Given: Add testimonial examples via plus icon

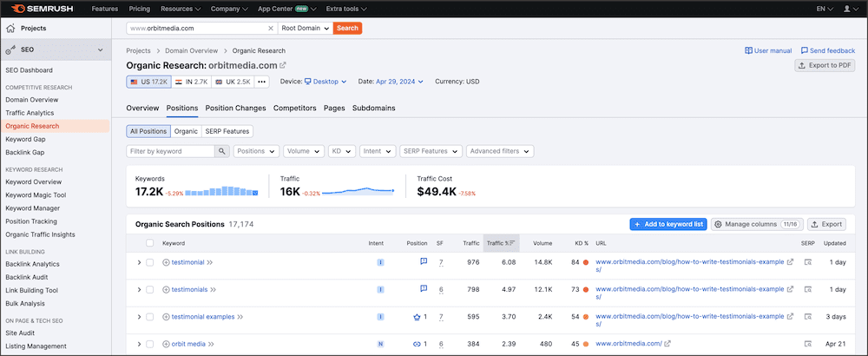Looking at the screenshot, I should click(166, 317).
